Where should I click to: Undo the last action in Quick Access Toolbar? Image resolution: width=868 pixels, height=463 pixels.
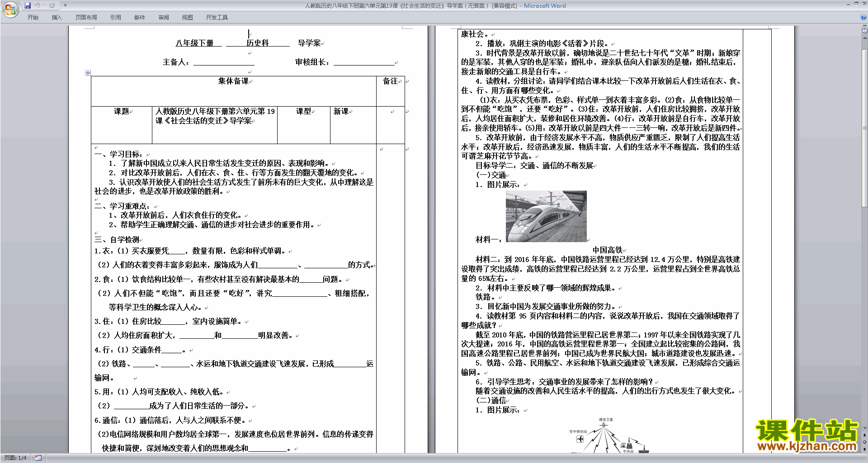(38, 5)
